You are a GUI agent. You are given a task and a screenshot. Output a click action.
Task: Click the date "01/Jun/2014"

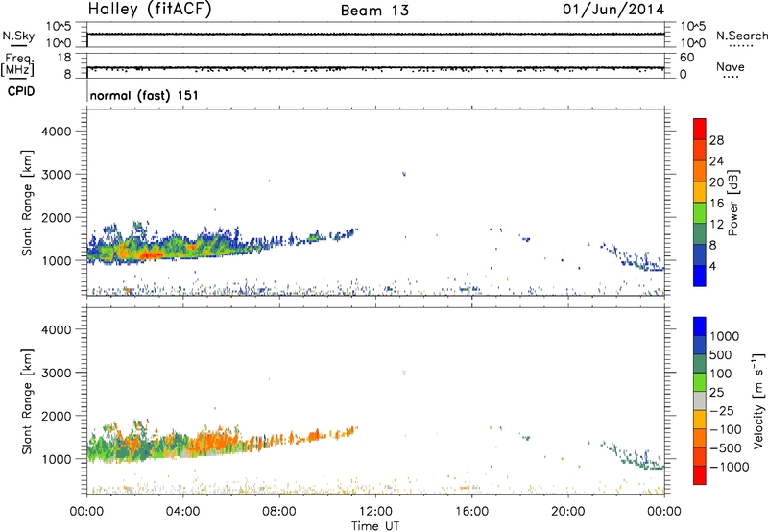[613, 10]
